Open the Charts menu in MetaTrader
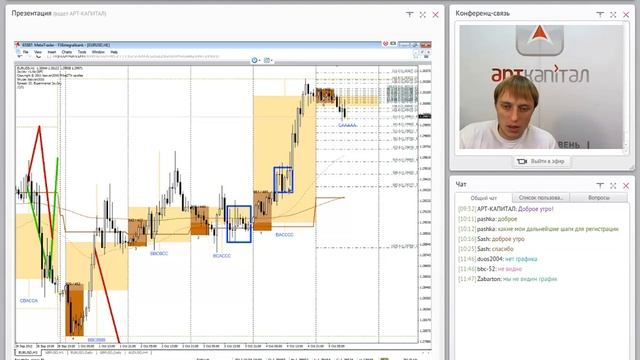The height and width of the screenshot is (360, 640). pos(67,52)
